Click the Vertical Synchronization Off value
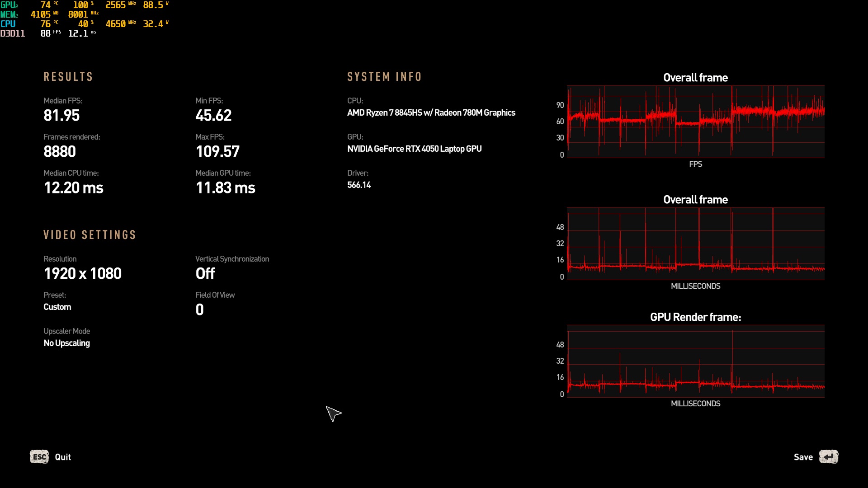The image size is (868, 488). [205, 274]
